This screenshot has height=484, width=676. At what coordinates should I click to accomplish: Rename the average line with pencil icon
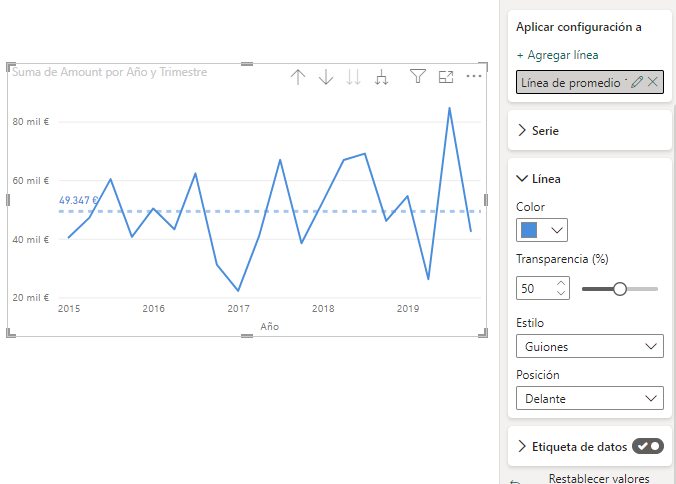pos(637,82)
